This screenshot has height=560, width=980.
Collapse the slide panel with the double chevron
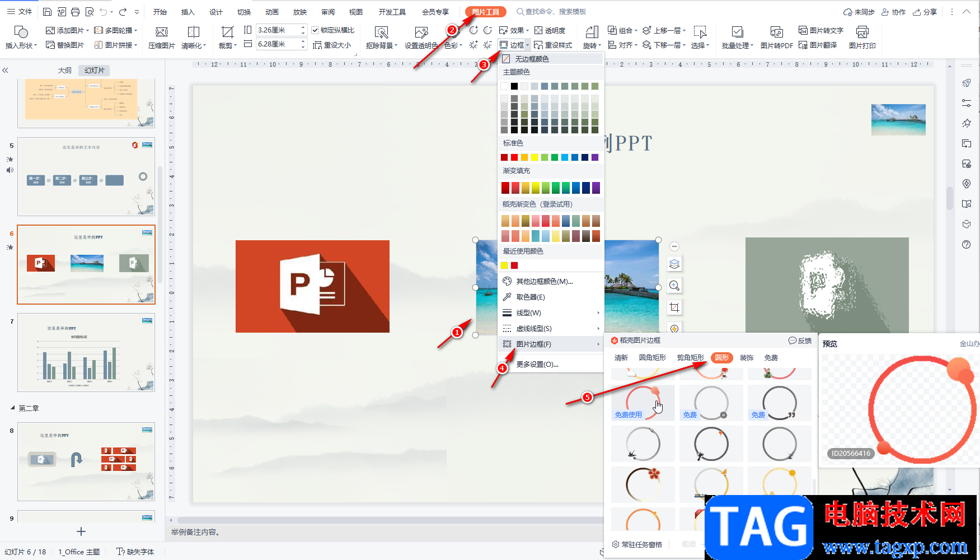pos(5,71)
